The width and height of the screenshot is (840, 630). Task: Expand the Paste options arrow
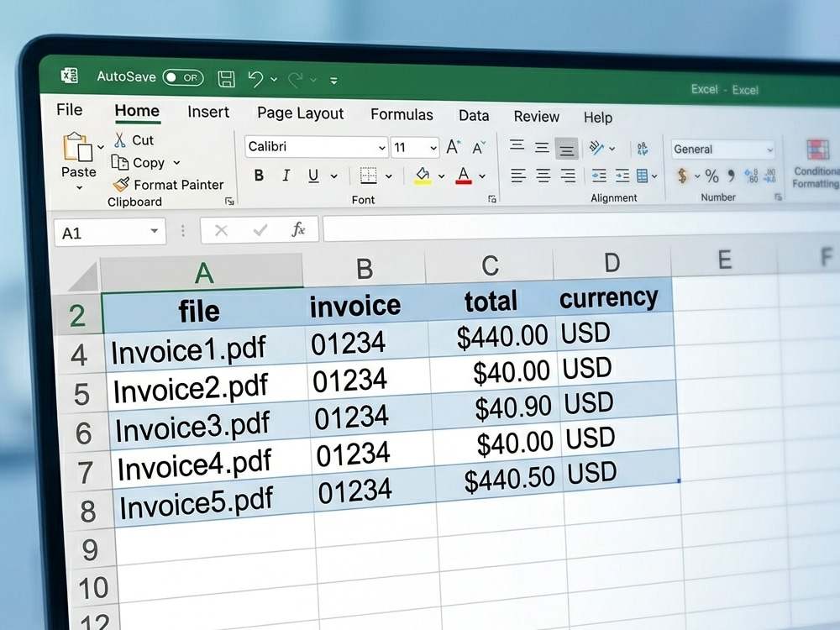(79, 187)
